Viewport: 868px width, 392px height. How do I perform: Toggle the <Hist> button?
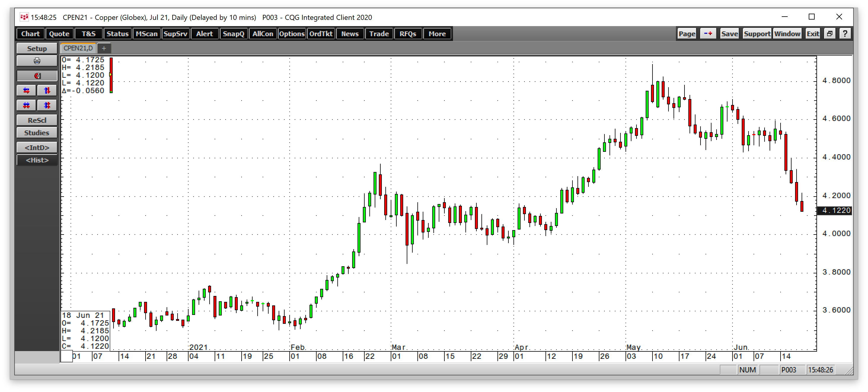click(x=37, y=160)
